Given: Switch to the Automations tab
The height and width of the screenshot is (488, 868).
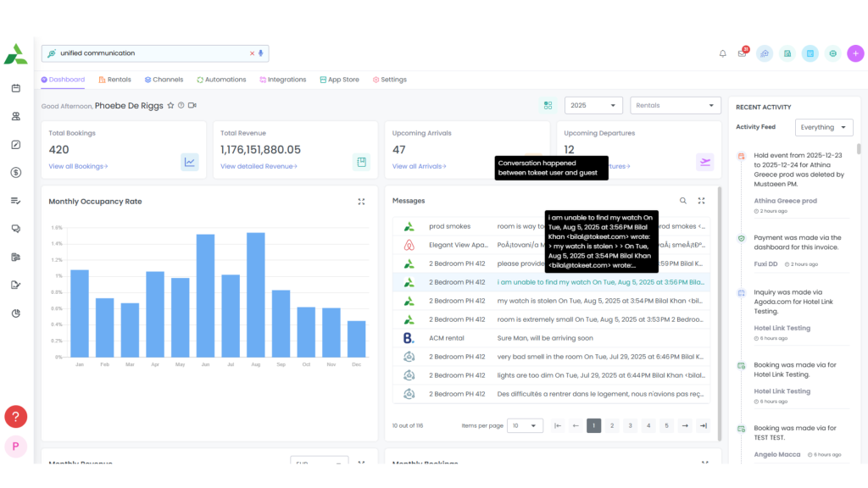Looking at the screenshot, I should point(221,80).
